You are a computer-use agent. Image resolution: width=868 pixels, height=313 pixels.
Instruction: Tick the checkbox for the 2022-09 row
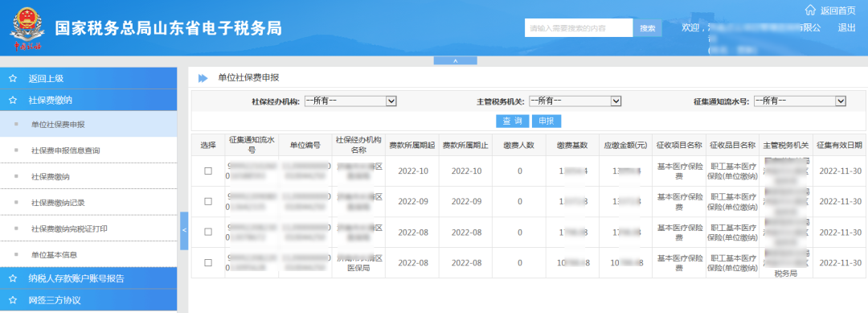point(208,202)
